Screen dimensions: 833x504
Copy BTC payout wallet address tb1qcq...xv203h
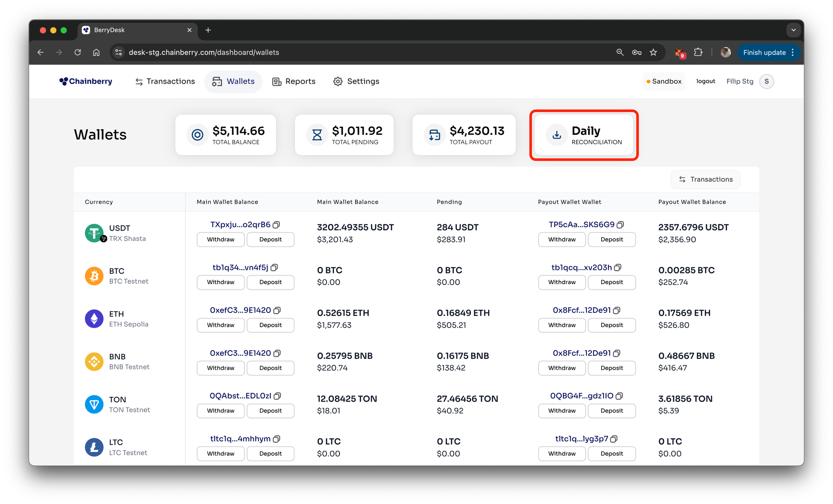tap(618, 267)
